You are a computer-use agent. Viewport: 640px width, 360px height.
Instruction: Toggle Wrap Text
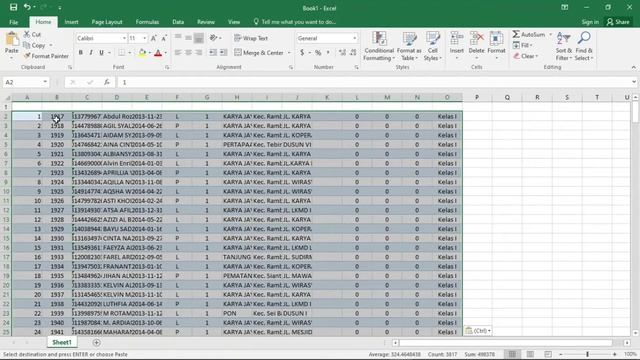tap(251, 38)
